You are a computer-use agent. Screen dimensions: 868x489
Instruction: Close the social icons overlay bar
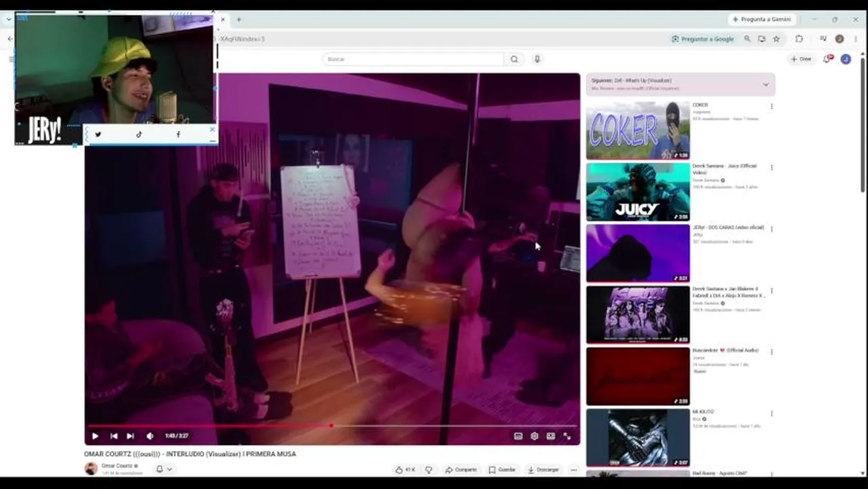point(212,129)
